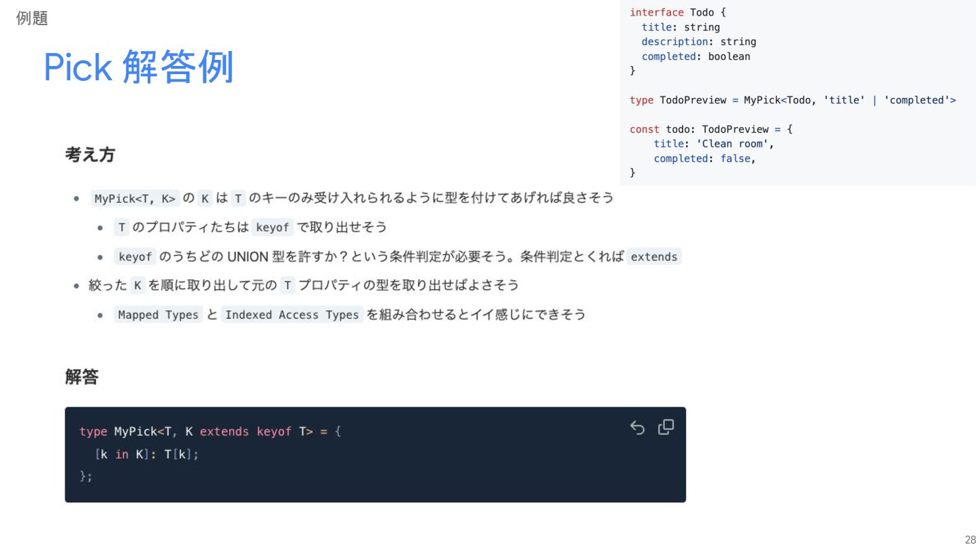Click the 'MyPick<T, K>' inline code tag
Screen dimensions: 980x551
point(135,199)
